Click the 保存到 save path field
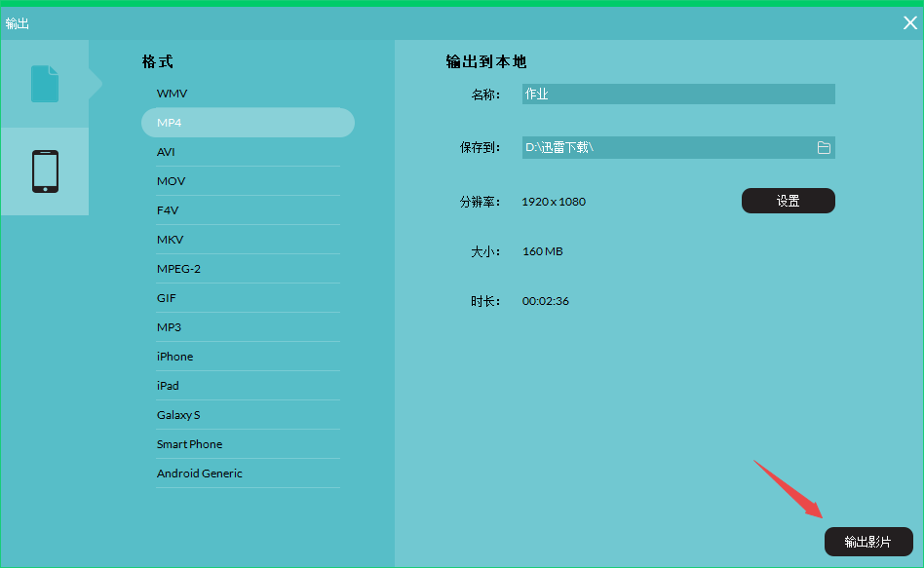Image resolution: width=924 pixels, height=568 pixels. 673,147
